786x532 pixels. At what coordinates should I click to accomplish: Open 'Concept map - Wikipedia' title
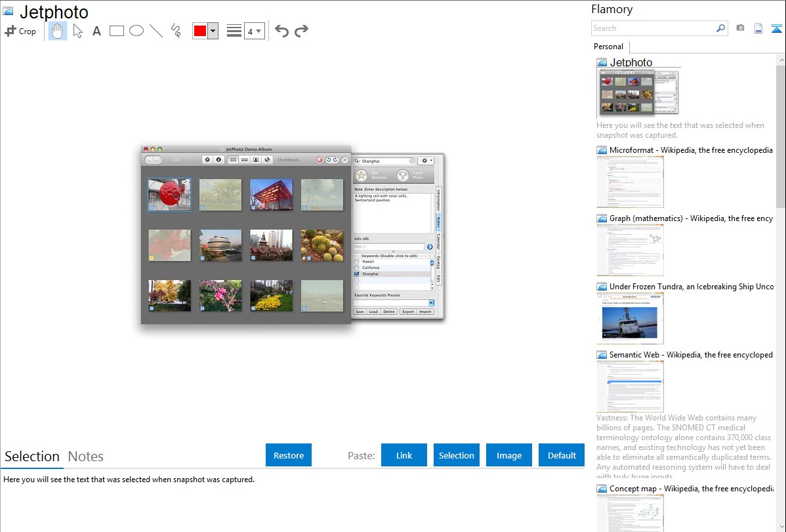pos(691,489)
